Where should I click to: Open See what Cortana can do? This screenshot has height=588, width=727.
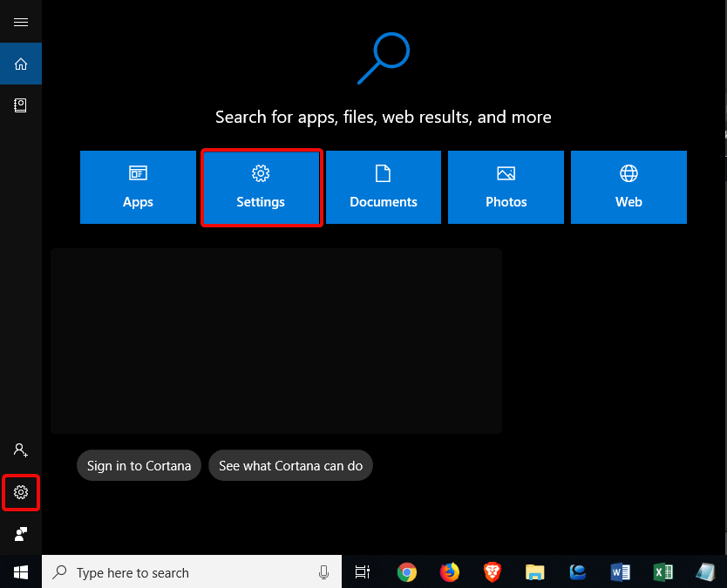290,465
